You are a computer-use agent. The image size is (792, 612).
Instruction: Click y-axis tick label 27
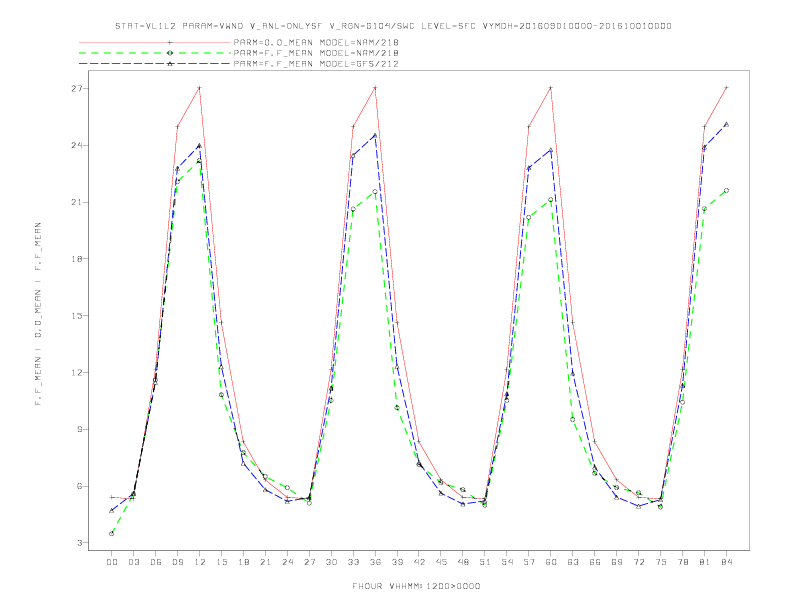[x=79, y=88]
